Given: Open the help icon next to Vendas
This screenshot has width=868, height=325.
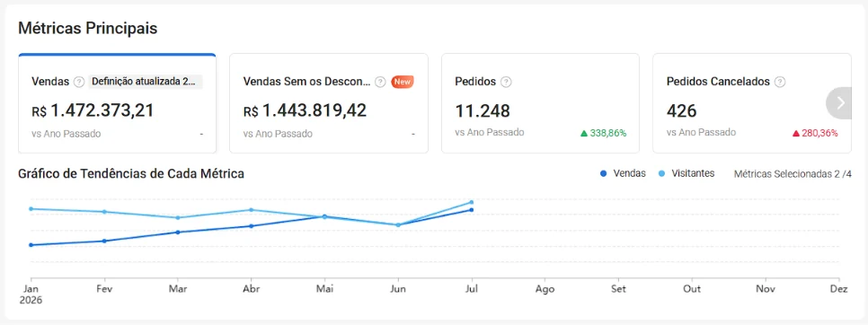Looking at the screenshot, I should click(x=79, y=82).
